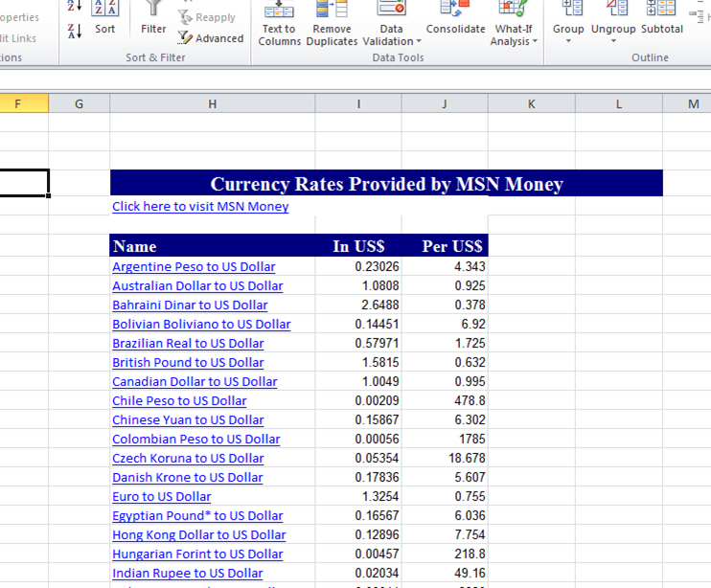Open Czech Koruna to US Dollar link
The width and height of the screenshot is (711, 588).
pyautogui.click(x=188, y=459)
